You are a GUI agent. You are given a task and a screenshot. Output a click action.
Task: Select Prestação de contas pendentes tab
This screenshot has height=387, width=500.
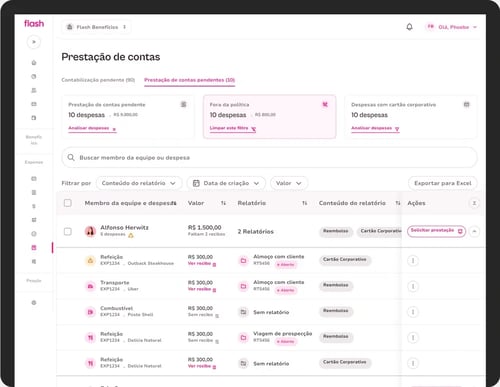pyautogui.click(x=189, y=80)
